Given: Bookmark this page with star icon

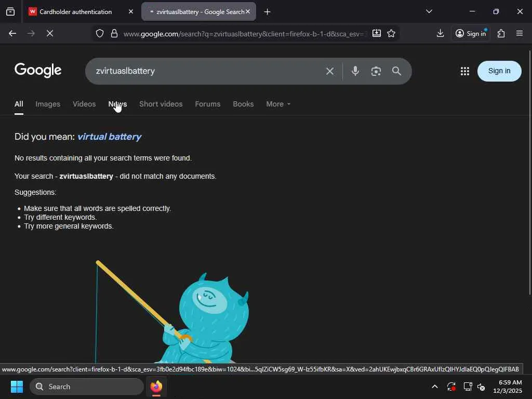Looking at the screenshot, I should (x=391, y=33).
